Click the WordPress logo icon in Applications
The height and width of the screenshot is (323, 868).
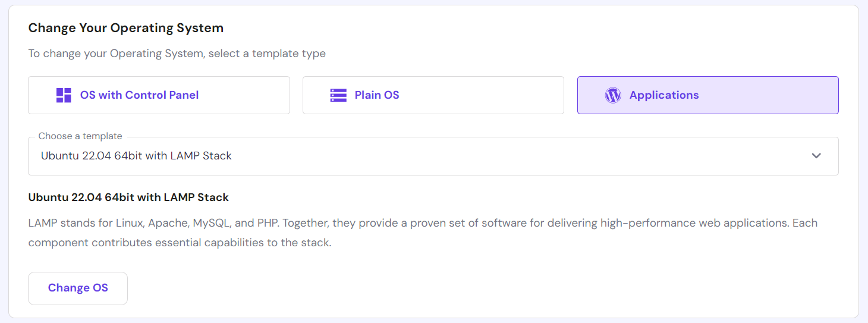coord(613,95)
